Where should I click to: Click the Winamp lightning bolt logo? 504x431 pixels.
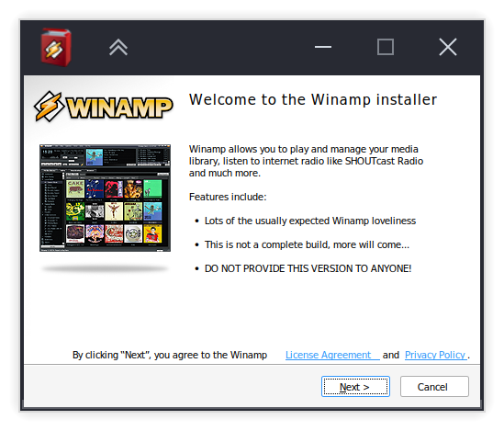(x=49, y=107)
